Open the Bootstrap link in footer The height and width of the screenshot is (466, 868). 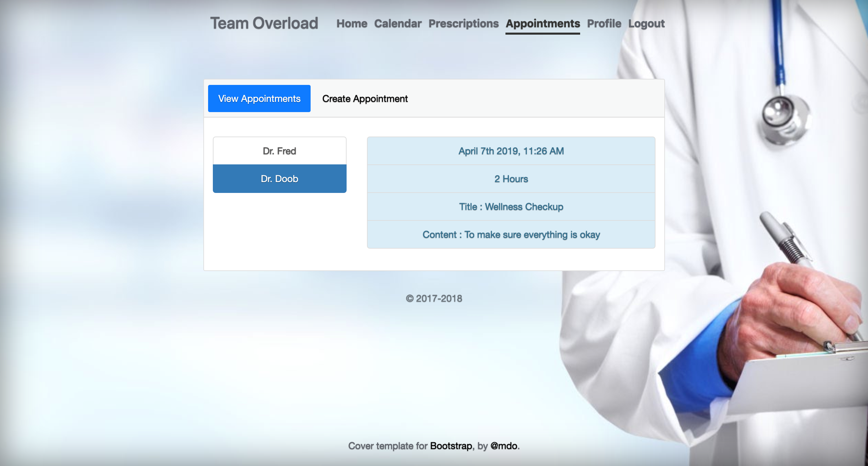pyautogui.click(x=451, y=446)
